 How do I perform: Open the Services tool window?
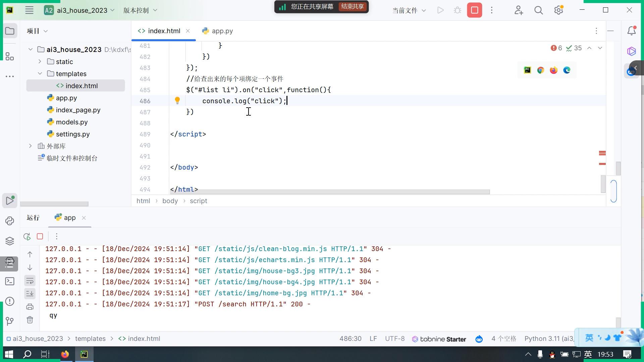[10, 263]
